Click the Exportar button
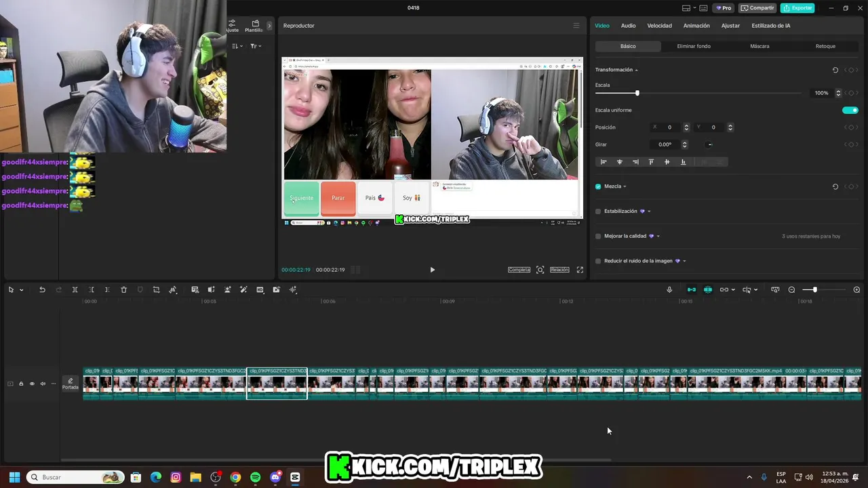The image size is (868, 488). click(797, 8)
